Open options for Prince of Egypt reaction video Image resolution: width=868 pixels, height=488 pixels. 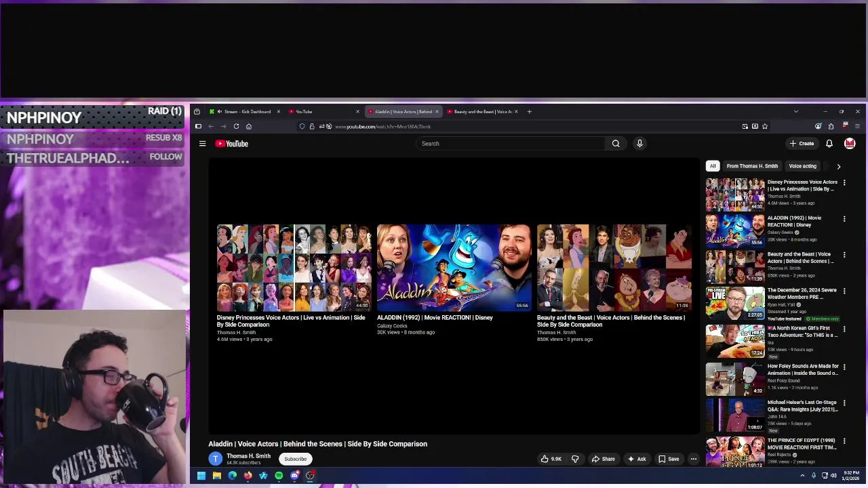(844, 441)
